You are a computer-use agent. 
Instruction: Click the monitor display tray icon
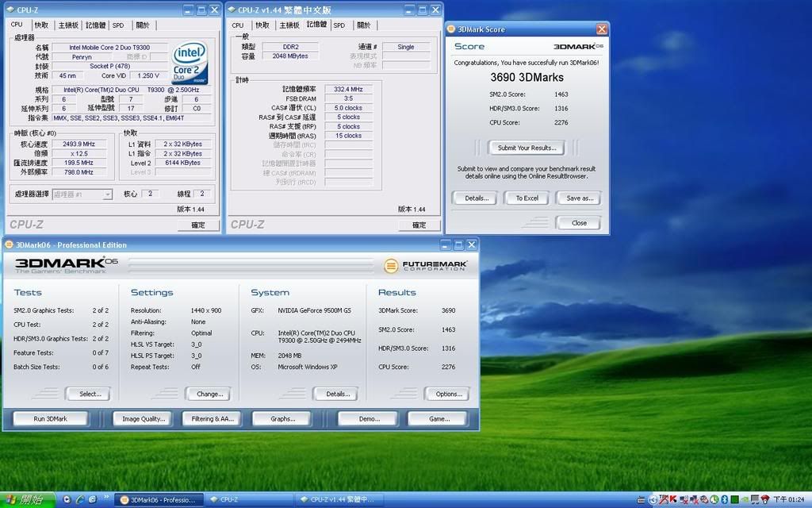tap(755, 500)
